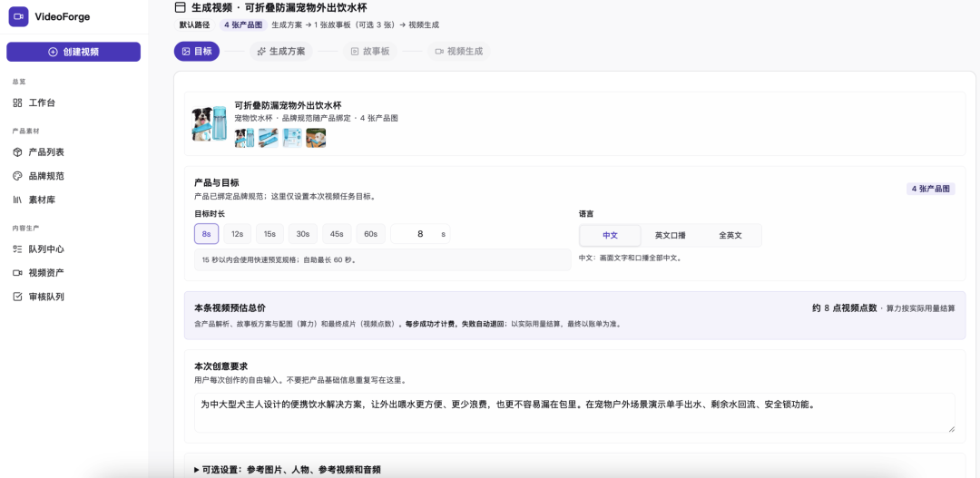Click the 4 张产品图 header badge
Viewport: 980px width, 478px height.
point(242,25)
